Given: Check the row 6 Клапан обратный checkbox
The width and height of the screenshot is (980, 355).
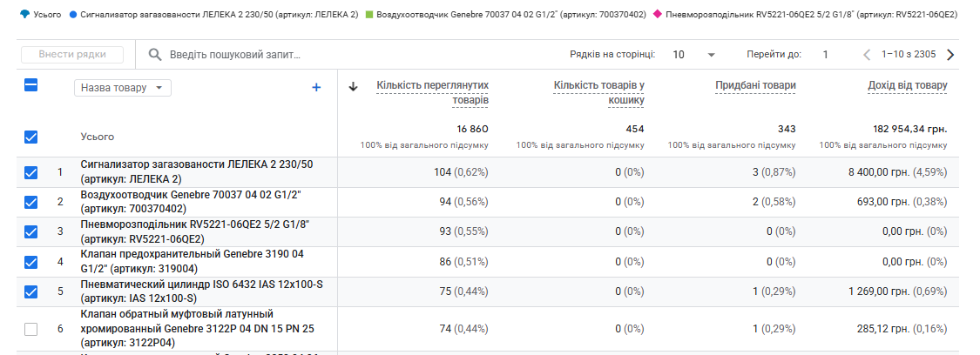Looking at the screenshot, I should pyautogui.click(x=30, y=329).
